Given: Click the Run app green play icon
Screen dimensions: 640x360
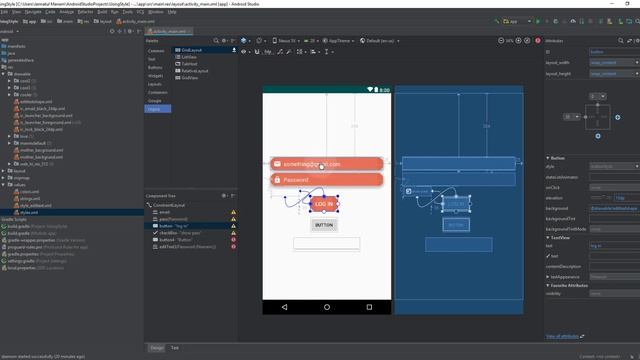Looking at the screenshot, I should click(538, 21).
